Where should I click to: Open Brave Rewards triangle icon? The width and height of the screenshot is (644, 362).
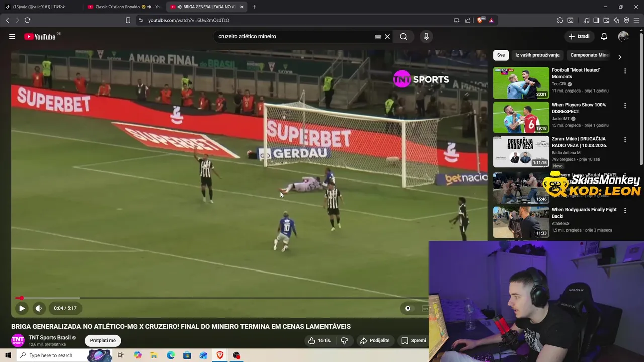coord(491,20)
